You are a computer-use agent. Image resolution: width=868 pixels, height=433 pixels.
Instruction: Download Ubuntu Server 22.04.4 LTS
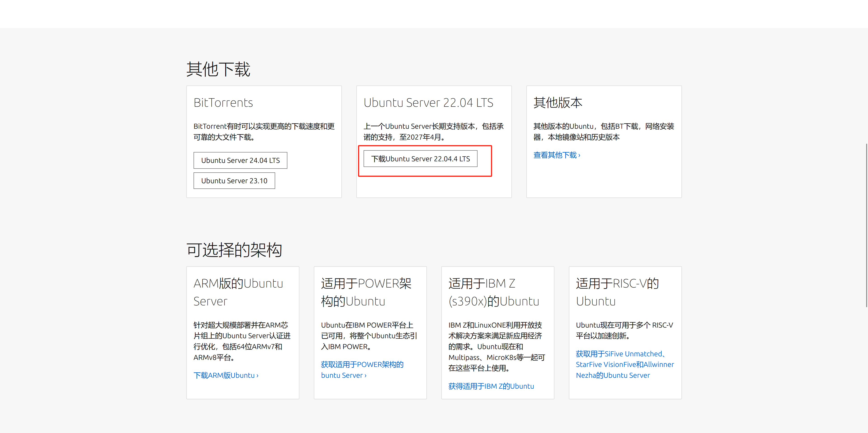pyautogui.click(x=420, y=159)
